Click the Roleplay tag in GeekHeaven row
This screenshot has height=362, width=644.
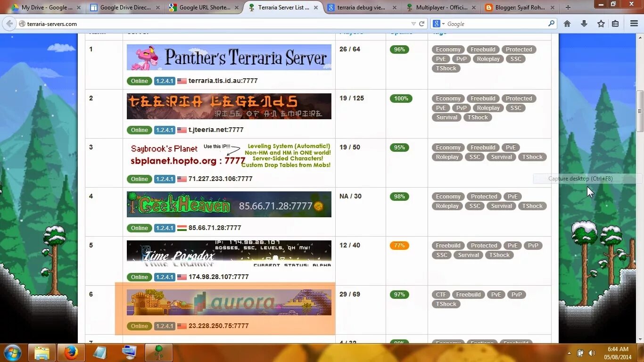447,206
